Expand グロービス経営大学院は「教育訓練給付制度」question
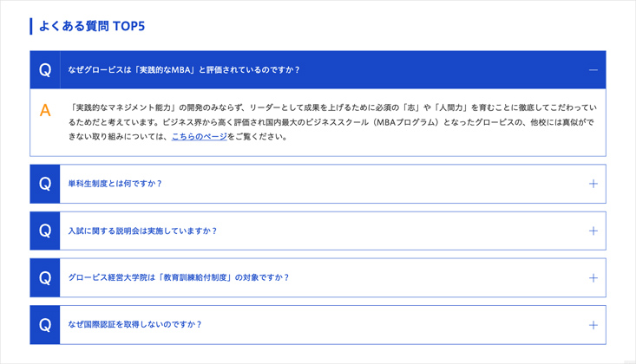The height and width of the screenshot is (364, 636). click(318, 277)
